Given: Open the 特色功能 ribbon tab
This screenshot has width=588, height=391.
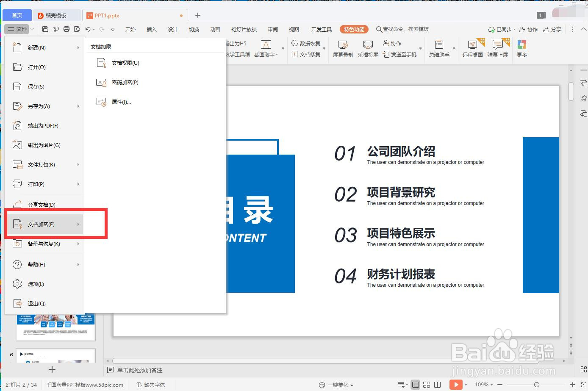Looking at the screenshot, I should tap(354, 29).
